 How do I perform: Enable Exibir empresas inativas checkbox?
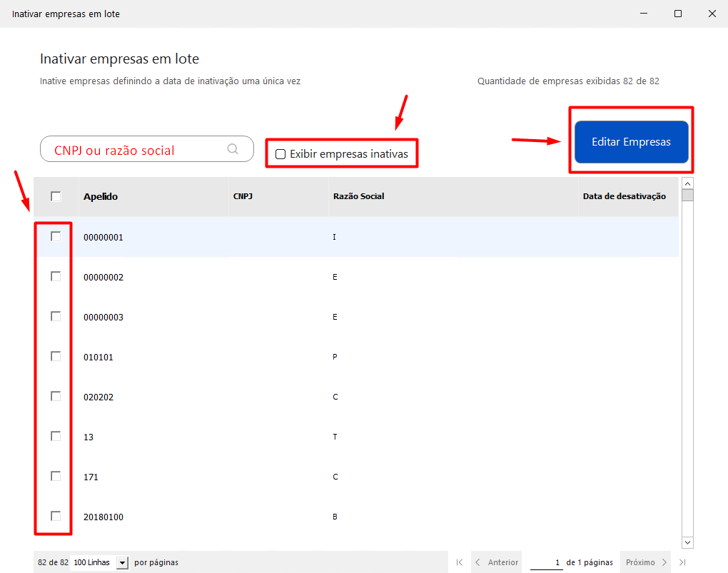(x=280, y=154)
